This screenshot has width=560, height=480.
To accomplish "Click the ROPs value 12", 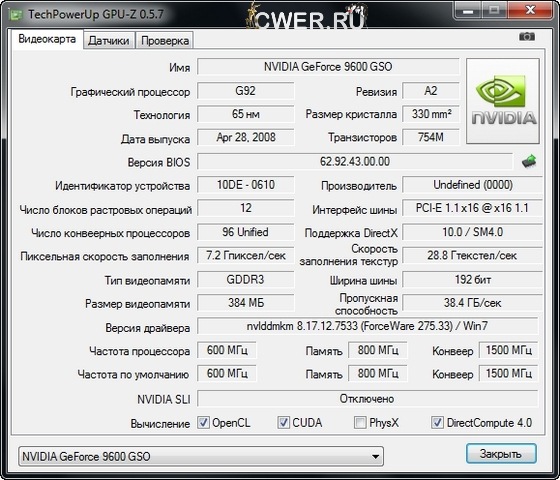I will click(246, 208).
